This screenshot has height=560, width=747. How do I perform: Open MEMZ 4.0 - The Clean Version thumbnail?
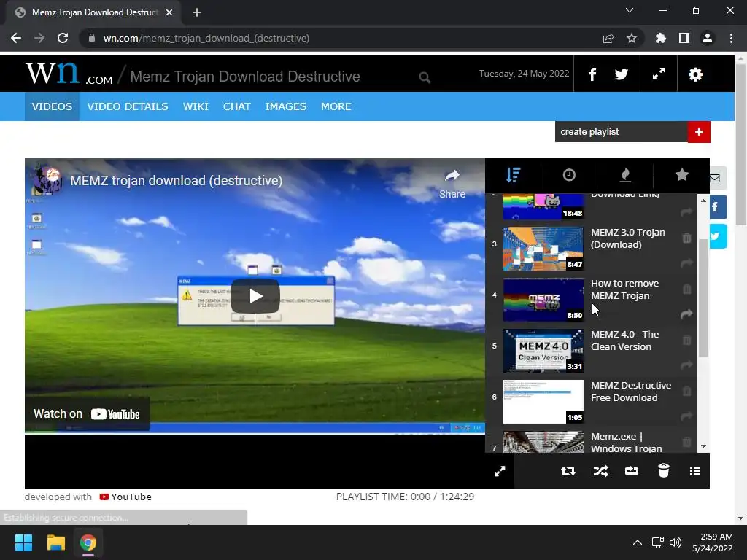point(543,351)
